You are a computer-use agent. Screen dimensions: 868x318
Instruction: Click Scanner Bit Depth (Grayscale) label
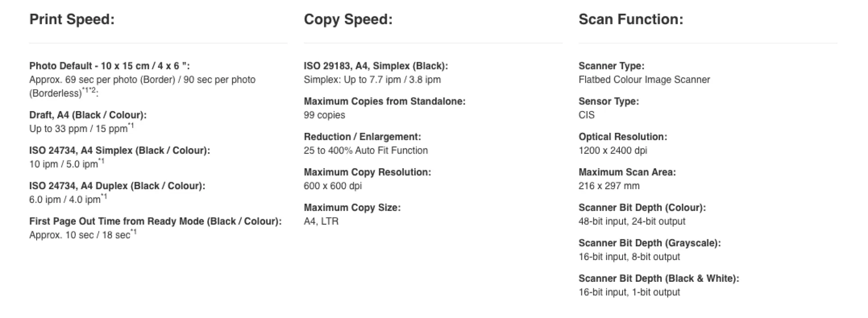(x=649, y=243)
